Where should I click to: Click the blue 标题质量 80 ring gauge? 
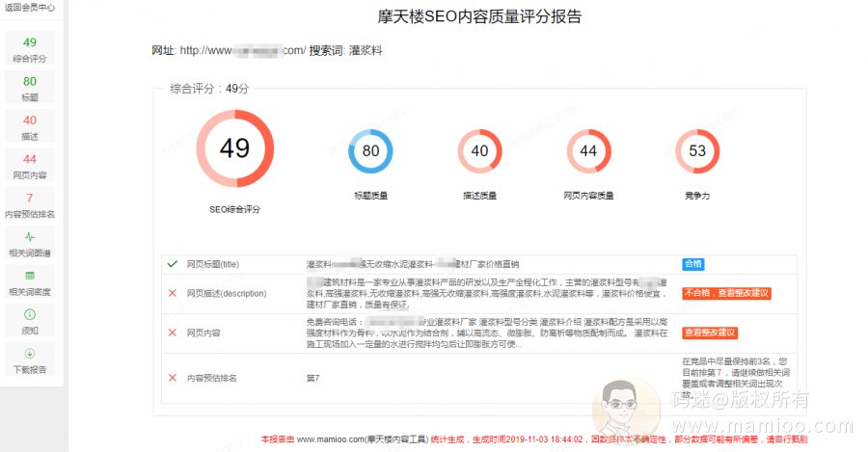pyautogui.click(x=370, y=151)
